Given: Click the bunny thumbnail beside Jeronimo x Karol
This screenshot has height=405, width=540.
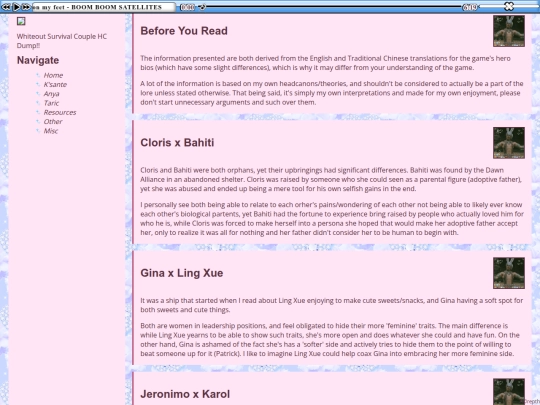Looking at the screenshot, I should (509, 392).
